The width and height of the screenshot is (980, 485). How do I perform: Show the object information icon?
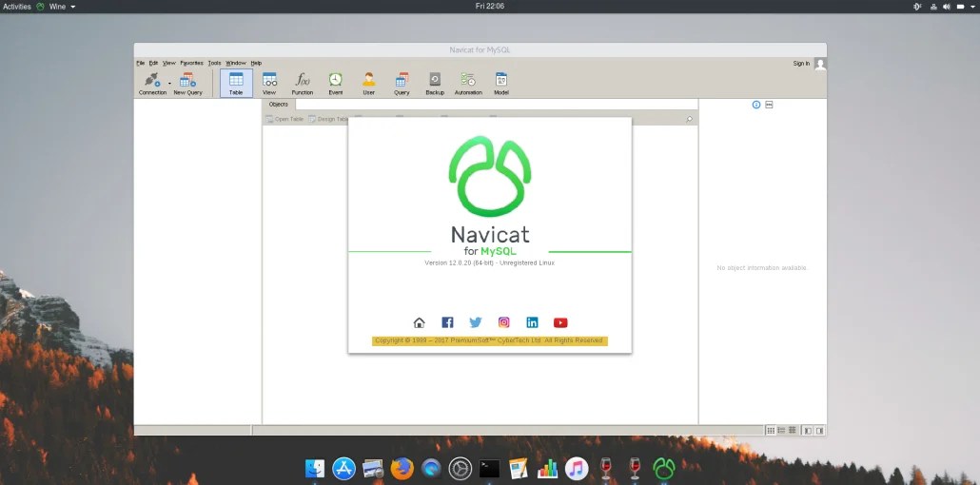(x=756, y=105)
